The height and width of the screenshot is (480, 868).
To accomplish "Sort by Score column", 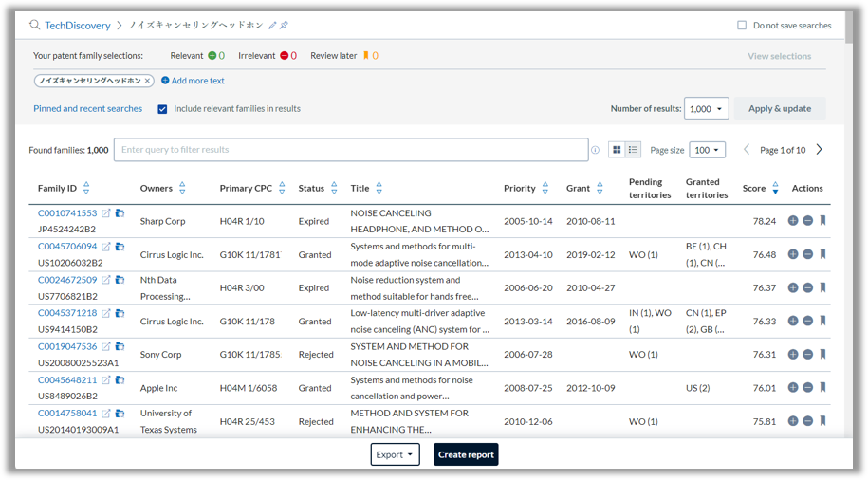I will click(775, 188).
